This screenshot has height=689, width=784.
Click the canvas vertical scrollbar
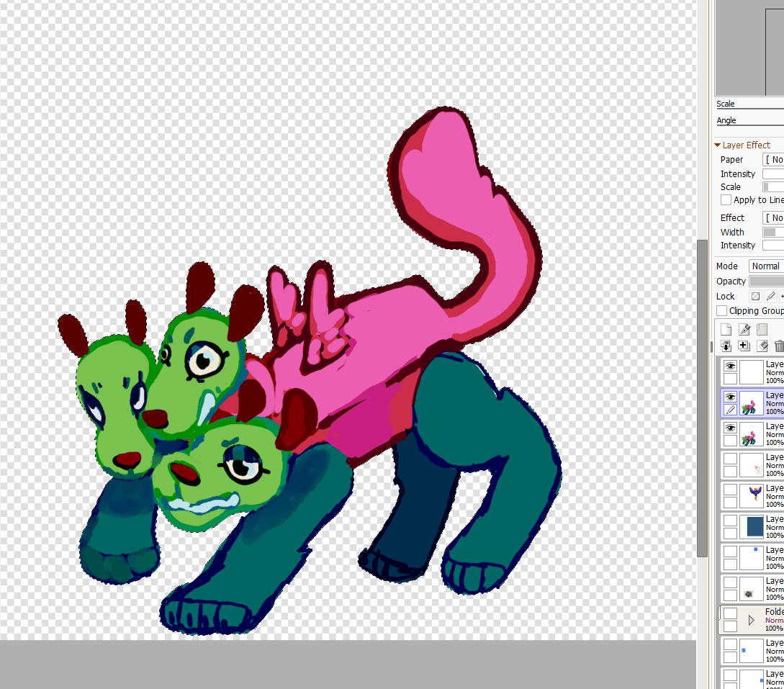pos(702,396)
